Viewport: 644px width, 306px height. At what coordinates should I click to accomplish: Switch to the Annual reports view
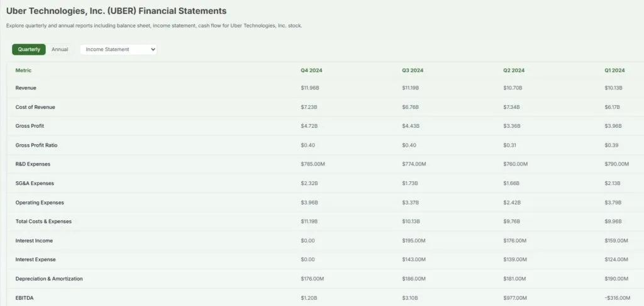[x=60, y=49]
